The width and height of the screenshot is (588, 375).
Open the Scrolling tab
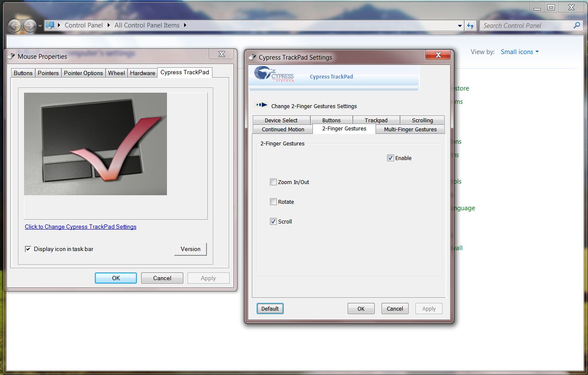422,120
